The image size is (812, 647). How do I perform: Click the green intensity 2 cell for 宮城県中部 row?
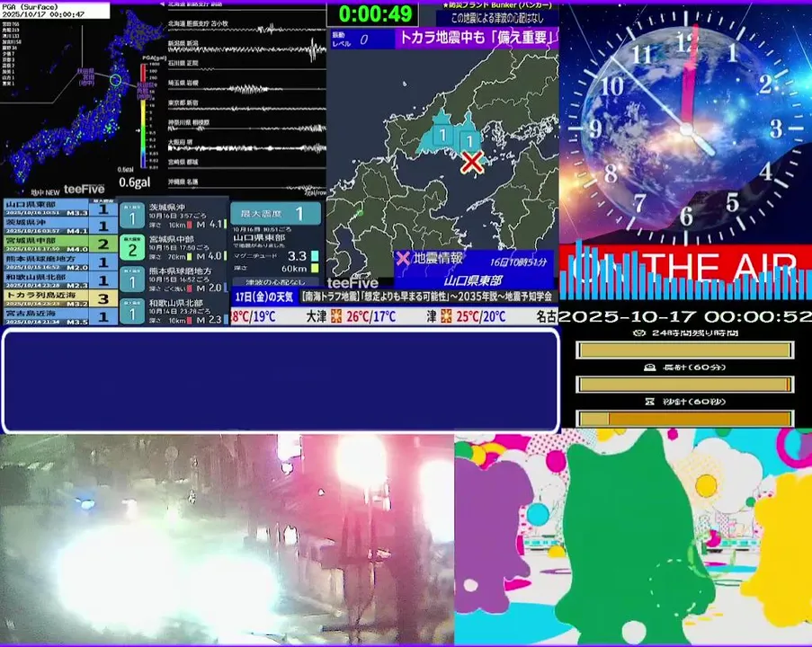(x=103, y=244)
